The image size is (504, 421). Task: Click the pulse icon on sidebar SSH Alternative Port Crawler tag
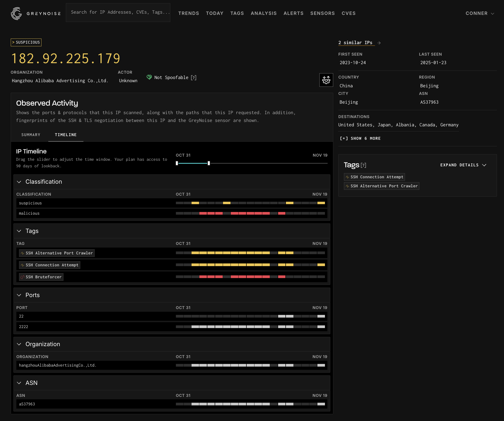pyautogui.click(x=347, y=186)
